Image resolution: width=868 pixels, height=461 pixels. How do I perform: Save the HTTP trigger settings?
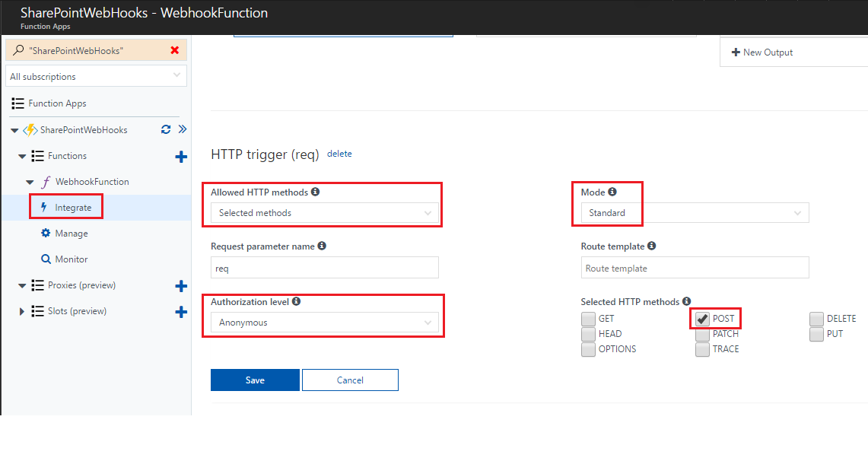click(255, 380)
